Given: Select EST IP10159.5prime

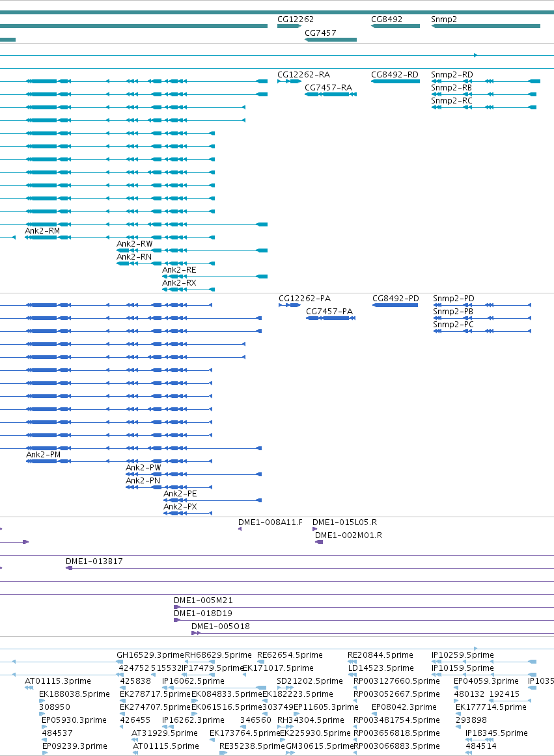Looking at the screenshot, I should click(x=463, y=668).
